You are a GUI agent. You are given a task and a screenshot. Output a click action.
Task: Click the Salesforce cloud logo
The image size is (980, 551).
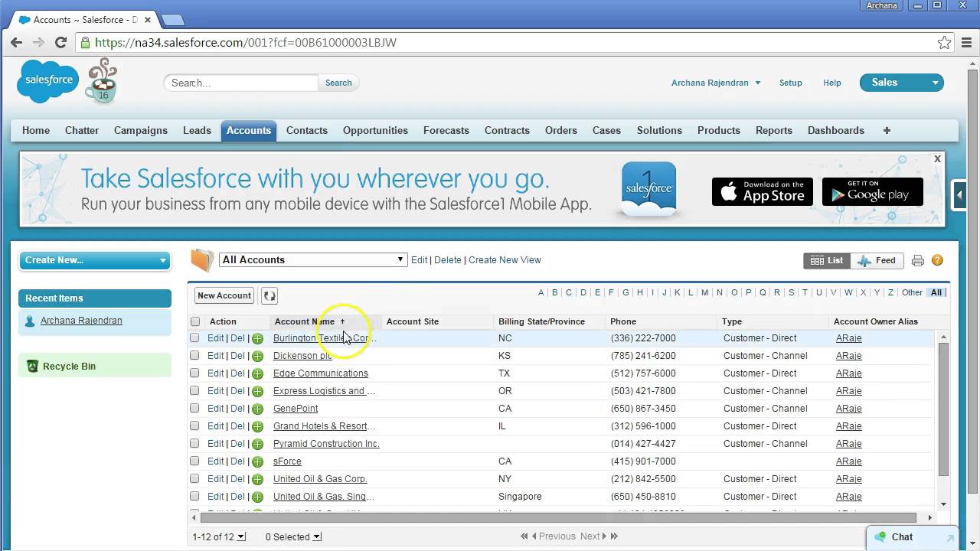pos(48,81)
